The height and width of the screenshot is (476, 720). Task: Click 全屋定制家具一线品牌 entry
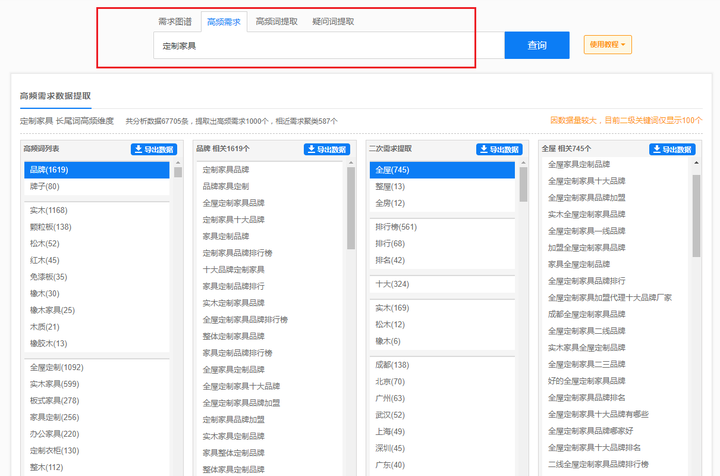587,231
